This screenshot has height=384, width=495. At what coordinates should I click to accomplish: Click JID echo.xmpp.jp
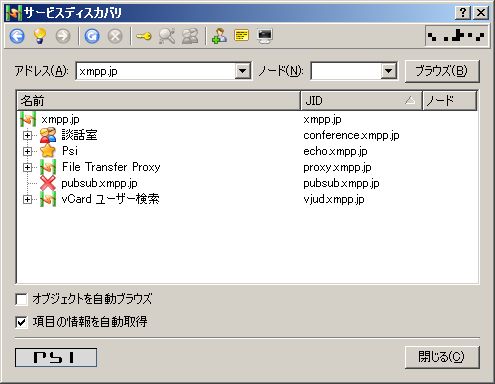(x=335, y=151)
